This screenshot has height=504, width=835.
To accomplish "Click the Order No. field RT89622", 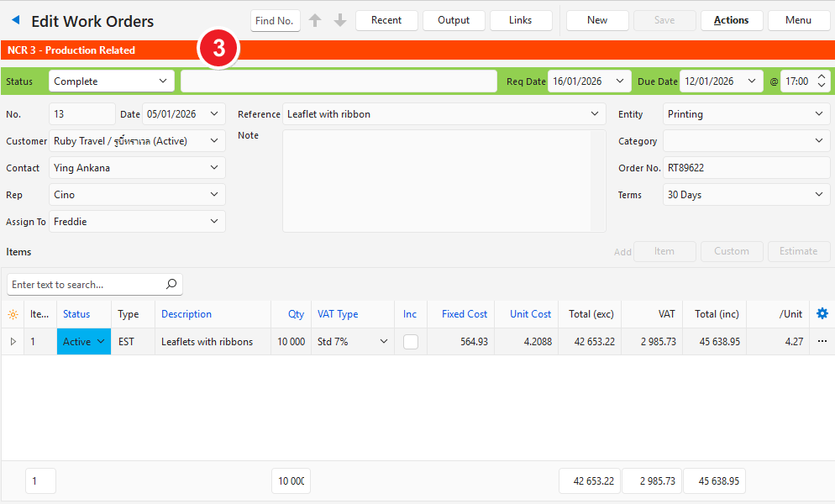I will (746, 168).
